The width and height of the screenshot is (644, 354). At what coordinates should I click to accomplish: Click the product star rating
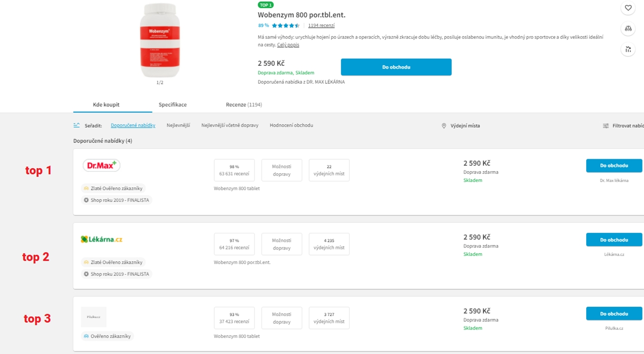coord(286,26)
